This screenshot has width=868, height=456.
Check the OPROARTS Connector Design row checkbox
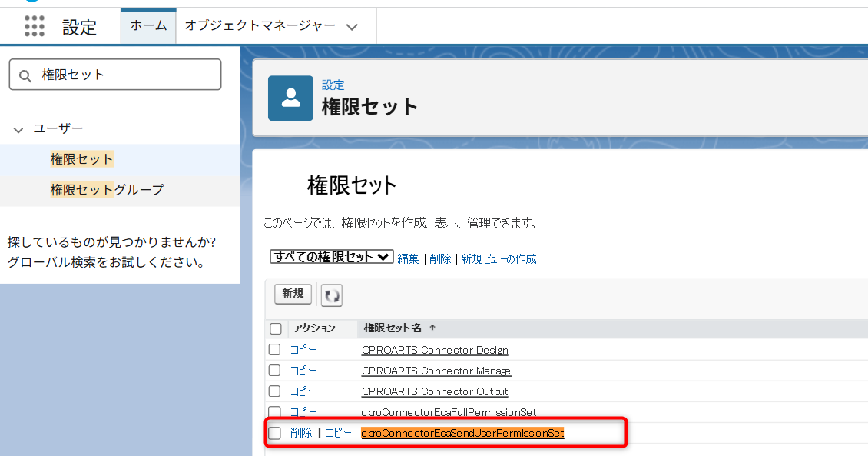274,350
